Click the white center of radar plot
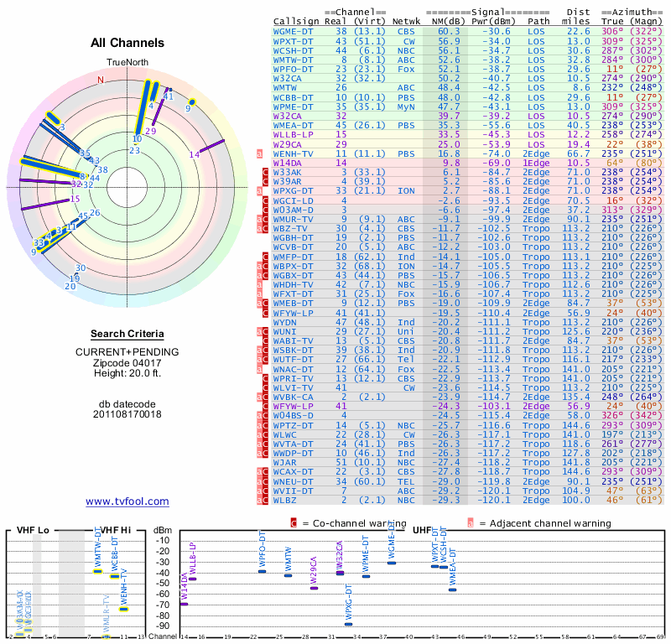The width and height of the screenshot is (671, 644). pos(127,188)
